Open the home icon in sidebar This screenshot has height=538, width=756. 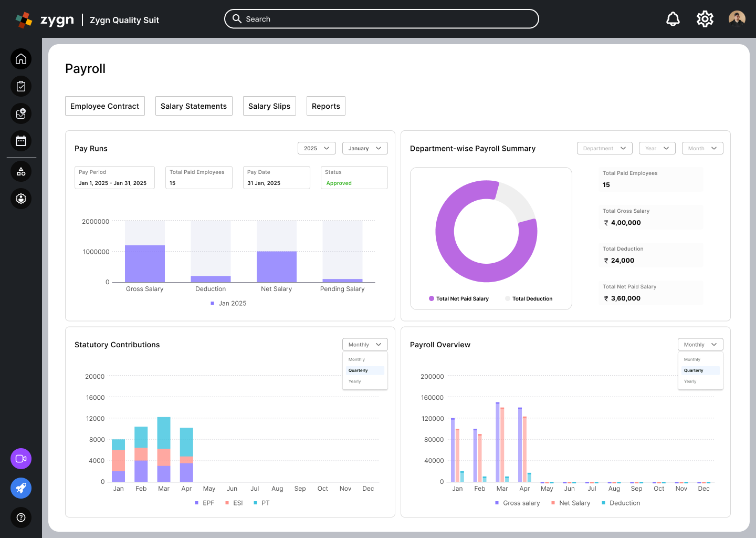click(21, 59)
